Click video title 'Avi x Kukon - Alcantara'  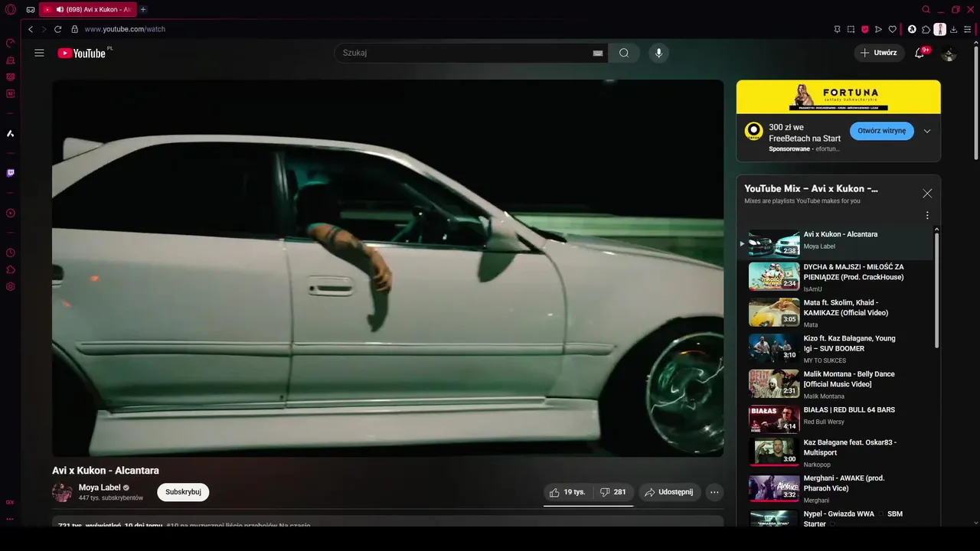point(106,471)
